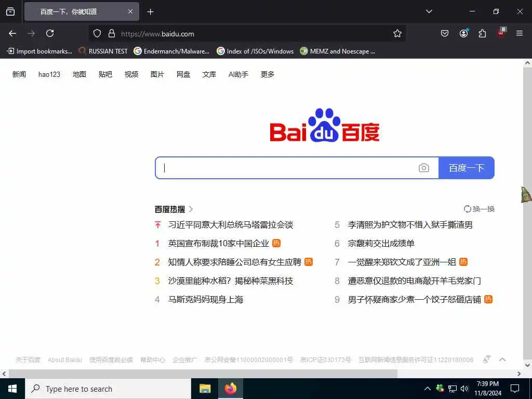Open the Firefox hamburger menu
This screenshot has width=532, height=399.
(x=520, y=33)
